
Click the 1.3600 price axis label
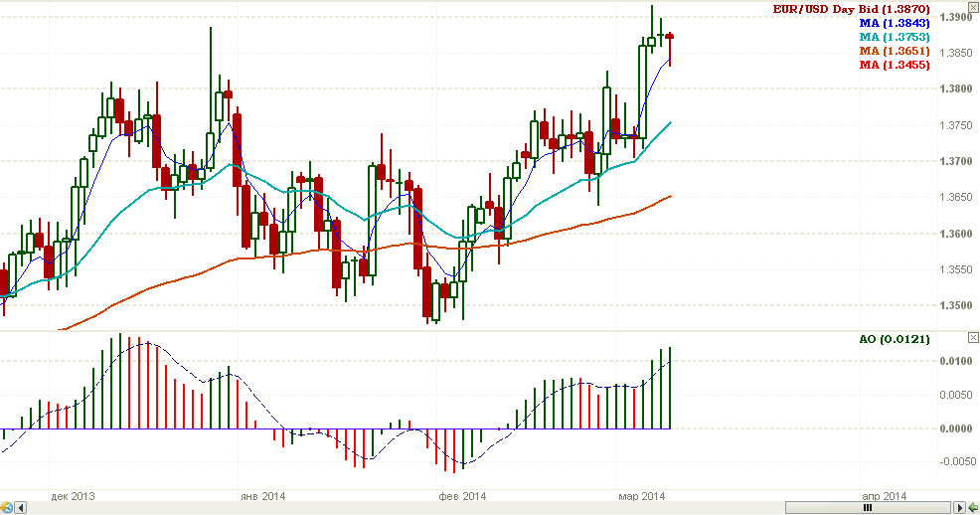(x=956, y=234)
